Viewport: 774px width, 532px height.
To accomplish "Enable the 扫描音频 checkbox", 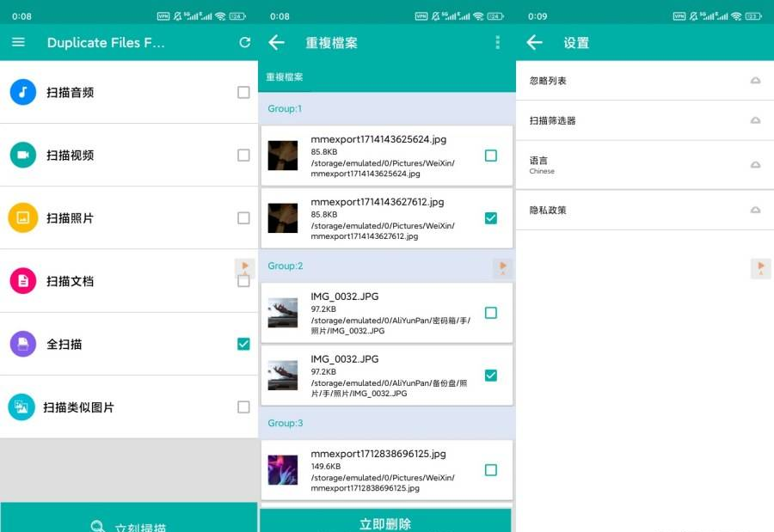I will point(243,92).
